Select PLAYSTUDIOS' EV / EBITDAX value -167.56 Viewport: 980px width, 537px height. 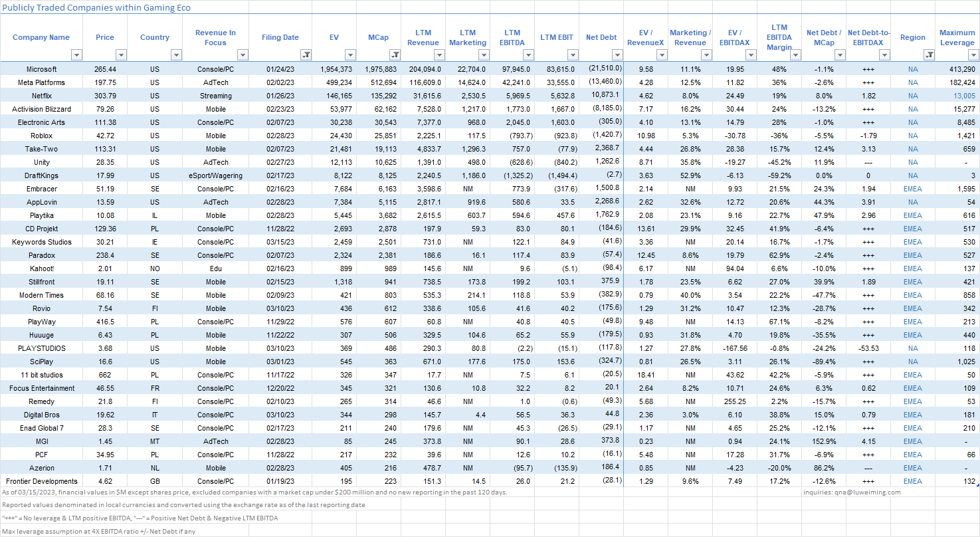coord(735,348)
